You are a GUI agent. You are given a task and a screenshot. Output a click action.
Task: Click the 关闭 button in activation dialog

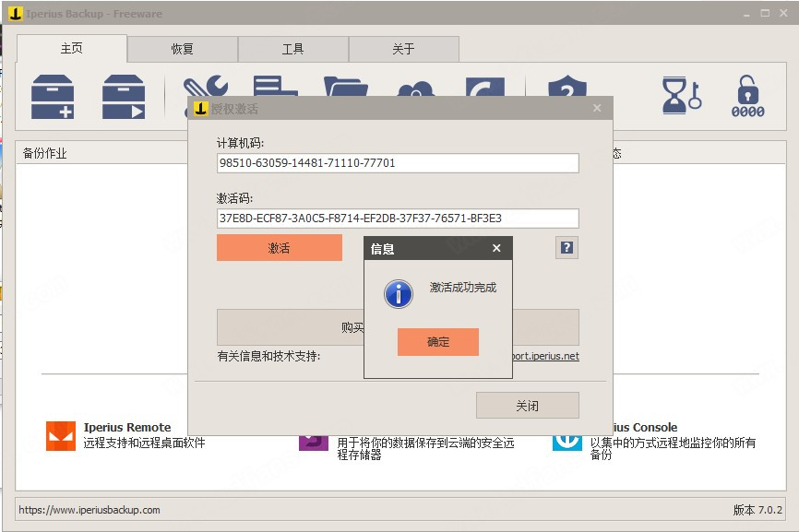528,406
